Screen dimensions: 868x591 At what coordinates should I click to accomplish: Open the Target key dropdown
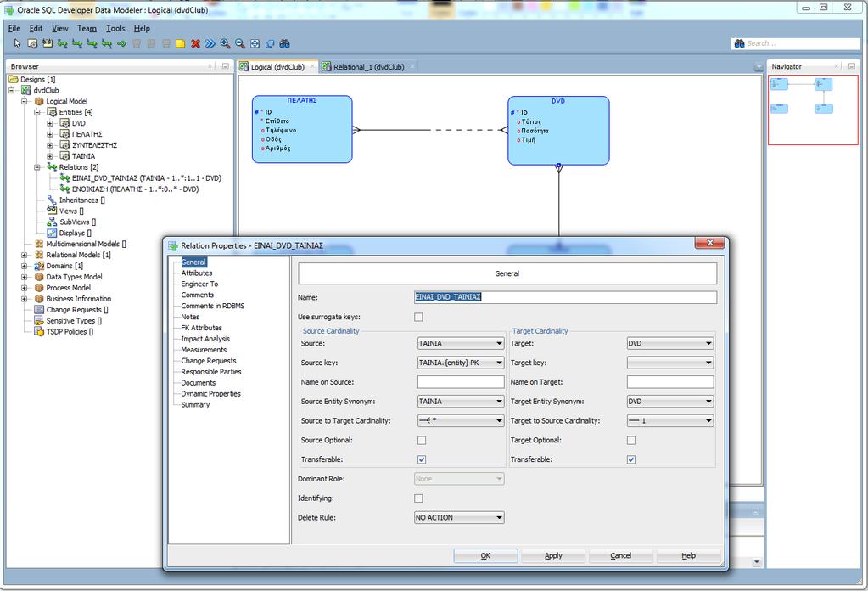click(669, 363)
